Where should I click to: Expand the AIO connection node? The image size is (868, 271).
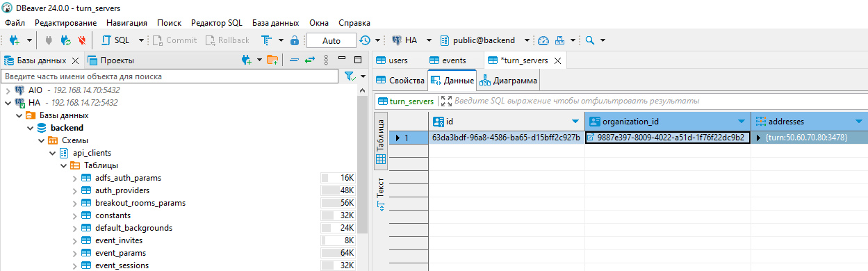(8, 90)
